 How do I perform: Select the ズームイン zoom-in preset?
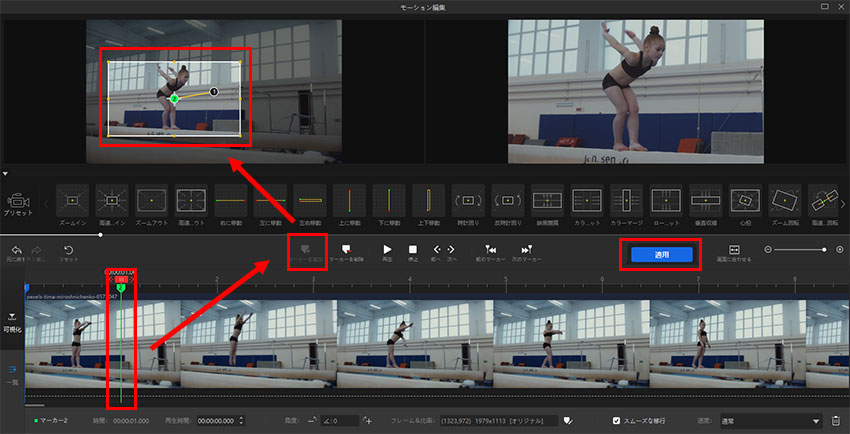73,200
